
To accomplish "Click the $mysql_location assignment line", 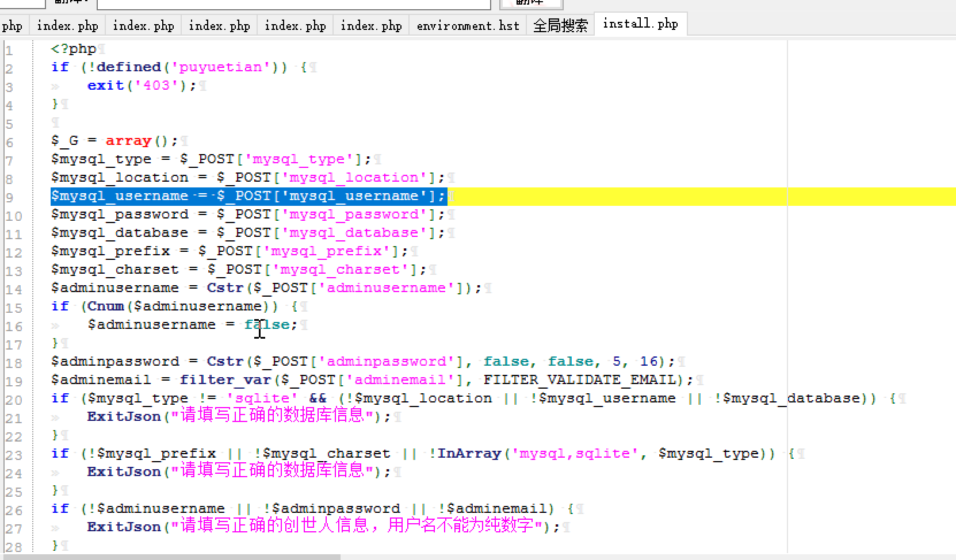I will [x=248, y=178].
